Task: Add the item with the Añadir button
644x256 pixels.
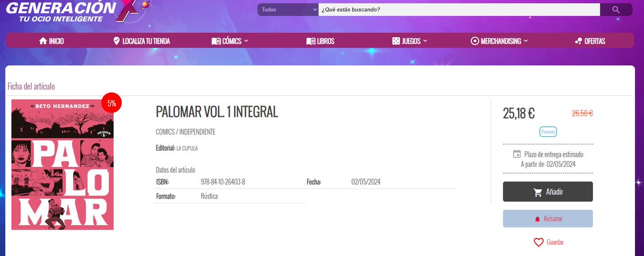Action: tap(548, 192)
